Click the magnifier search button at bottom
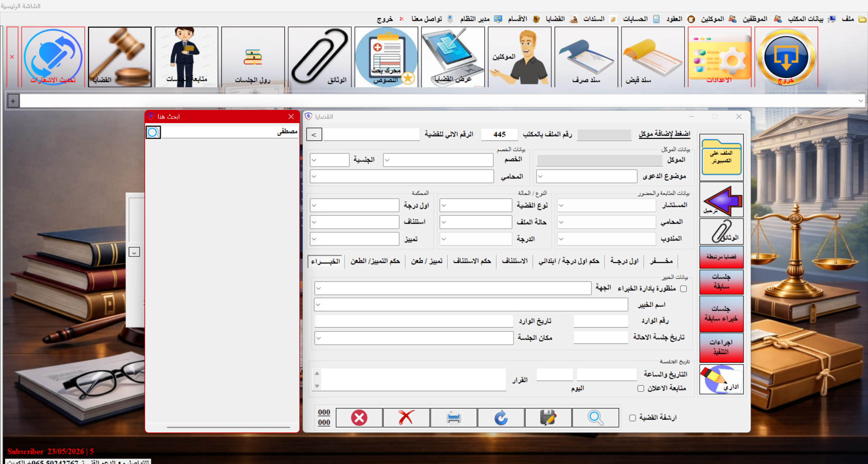This screenshot has height=464, width=868. click(595, 418)
